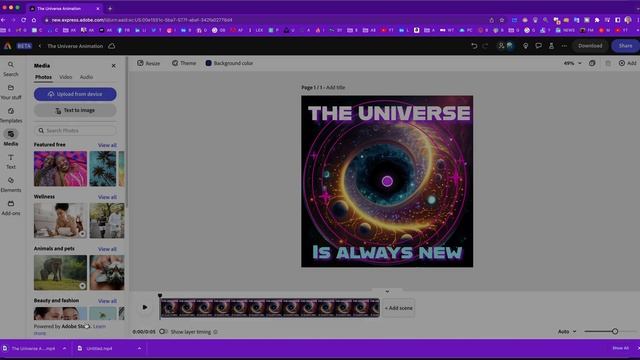Click Add page button
640x360 pixels.
627,63
